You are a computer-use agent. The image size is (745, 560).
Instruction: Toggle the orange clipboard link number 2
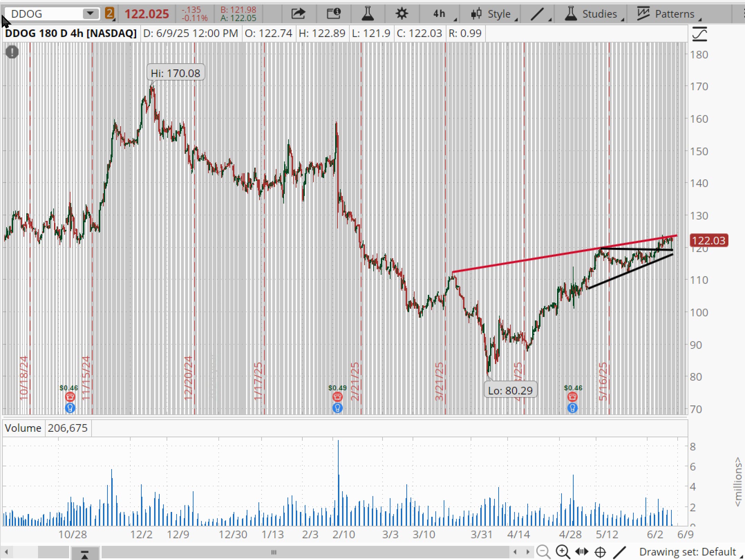pos(109,14)
